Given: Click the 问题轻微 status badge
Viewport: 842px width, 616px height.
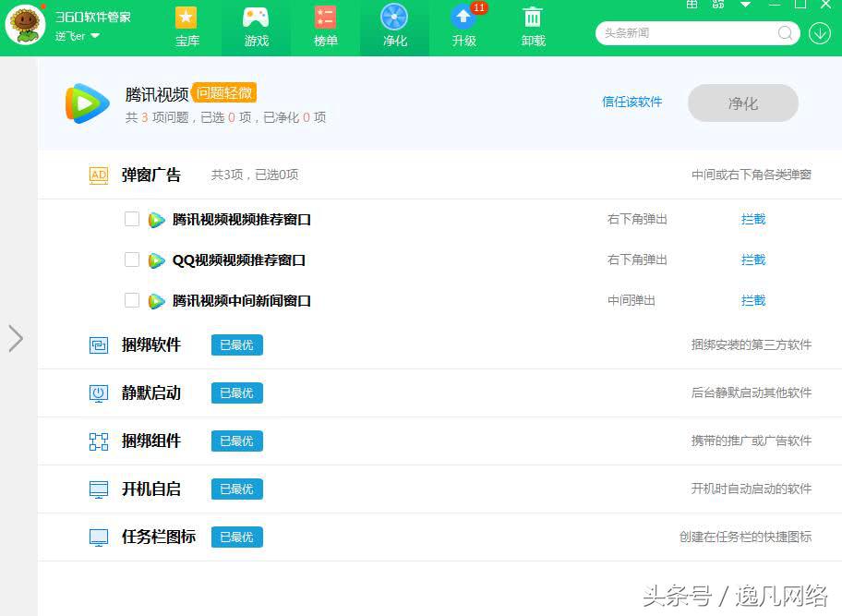Looking at the screenshot, I should pos(224,93).
